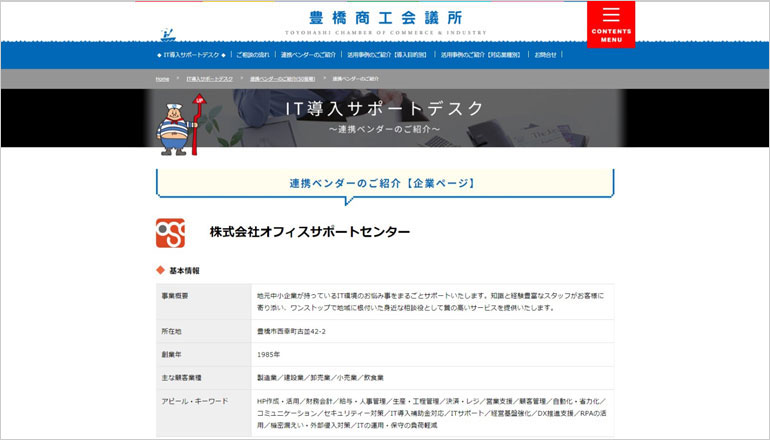Click the industries value 製造業／建設業／卸売業
The height and width of the screenshot is (440, 770).
click(x=320, y=378)
